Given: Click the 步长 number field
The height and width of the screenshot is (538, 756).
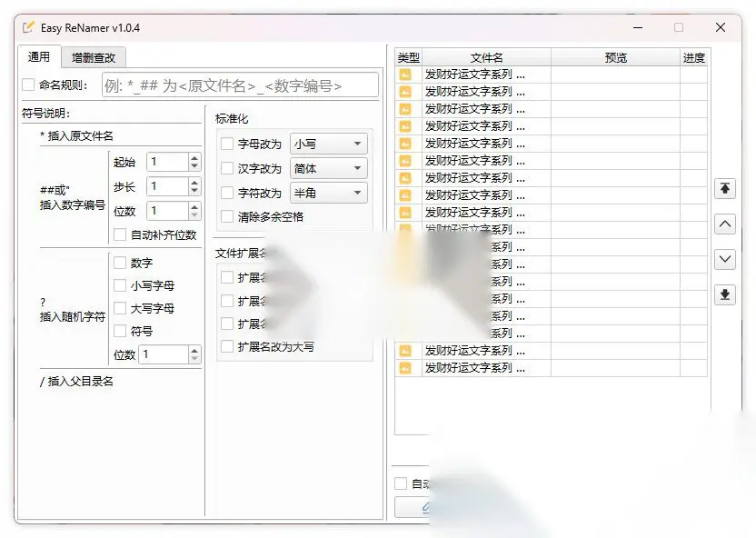Looking at the screenshot, I should tap(167, 186).
